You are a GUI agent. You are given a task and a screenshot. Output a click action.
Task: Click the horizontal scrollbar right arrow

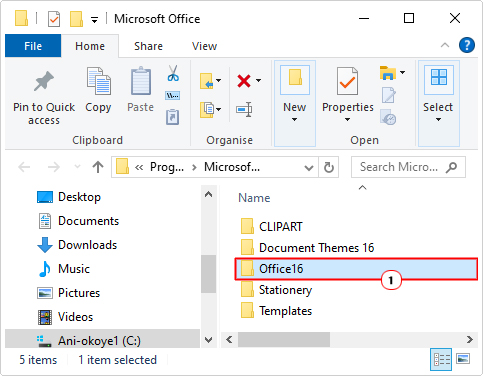point(470,340)
